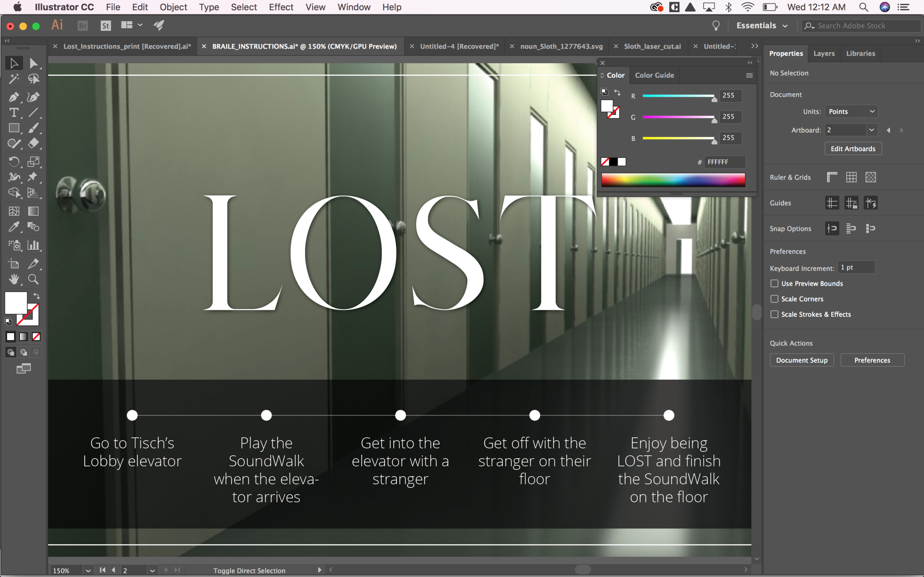Click the color spectrum bar
Viewport: 924px width, 577px height.
point(673,180)
